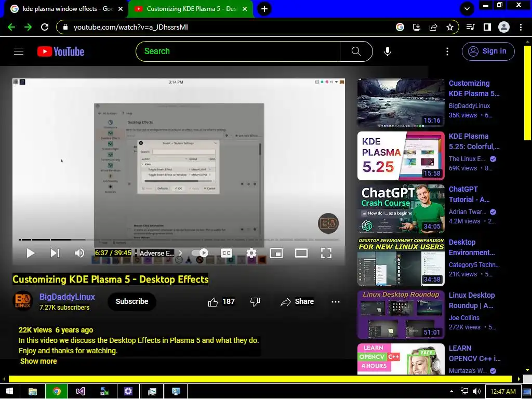The image size is (532, 399).
Task: Open the tab search dropdown
Action: pyautogui.click(x=467, y=9)
